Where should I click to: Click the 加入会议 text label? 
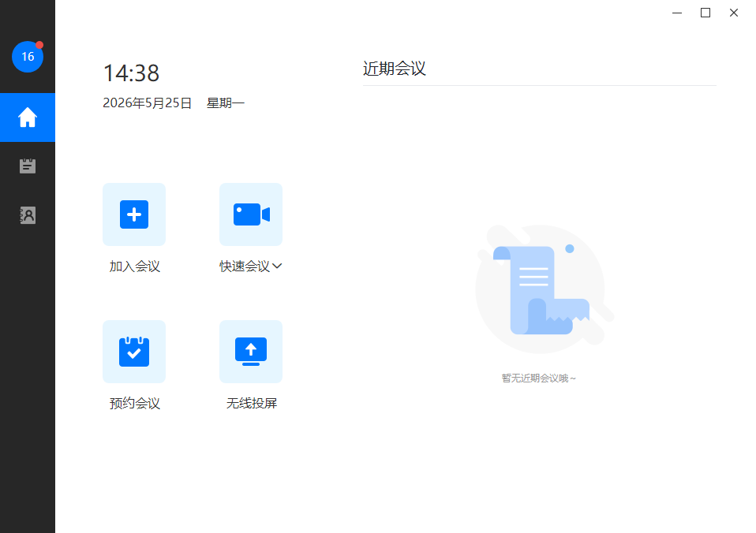click(134, 266)
